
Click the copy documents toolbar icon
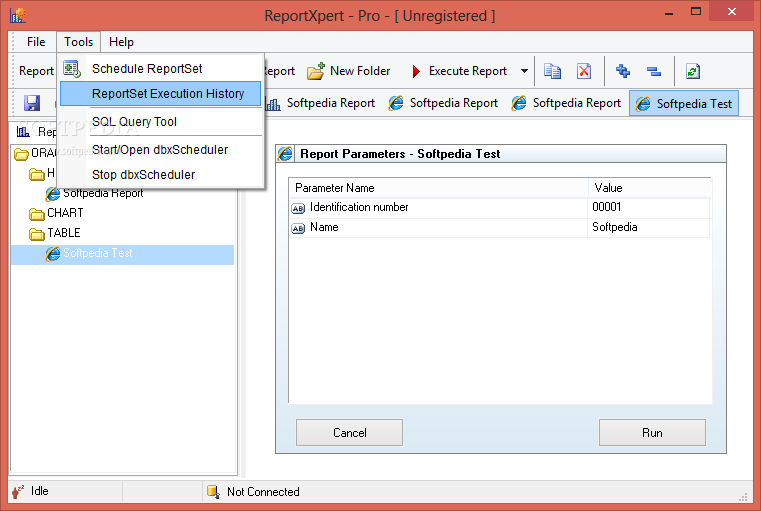[552, 71]
